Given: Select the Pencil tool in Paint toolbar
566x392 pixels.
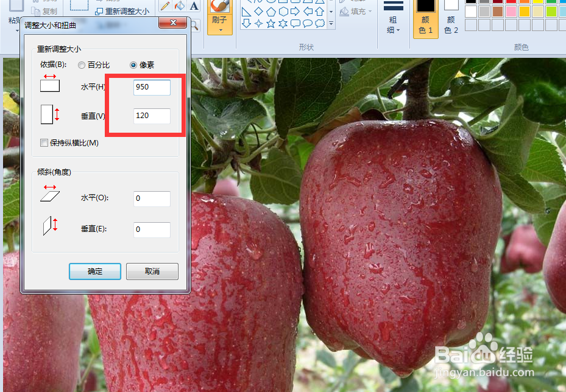Looking at the screenshot, I should [x=165, y=5].
